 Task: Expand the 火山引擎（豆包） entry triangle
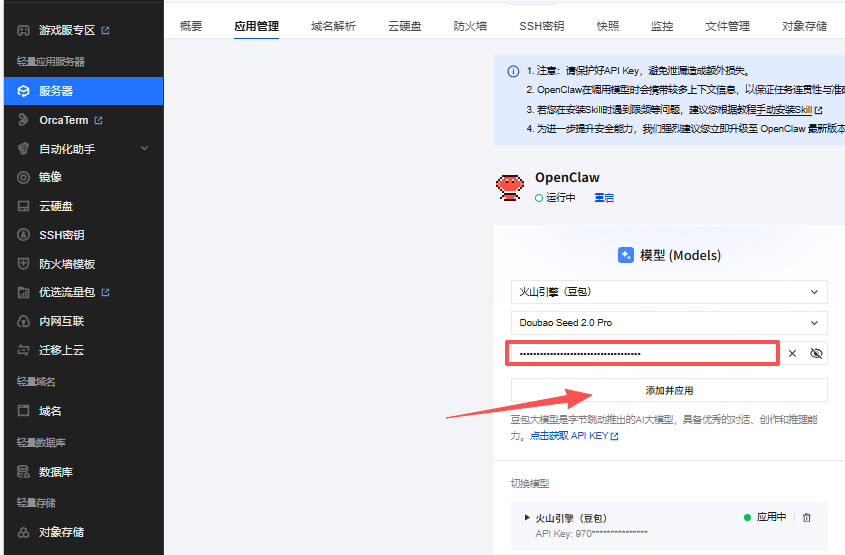click(527, 518)
